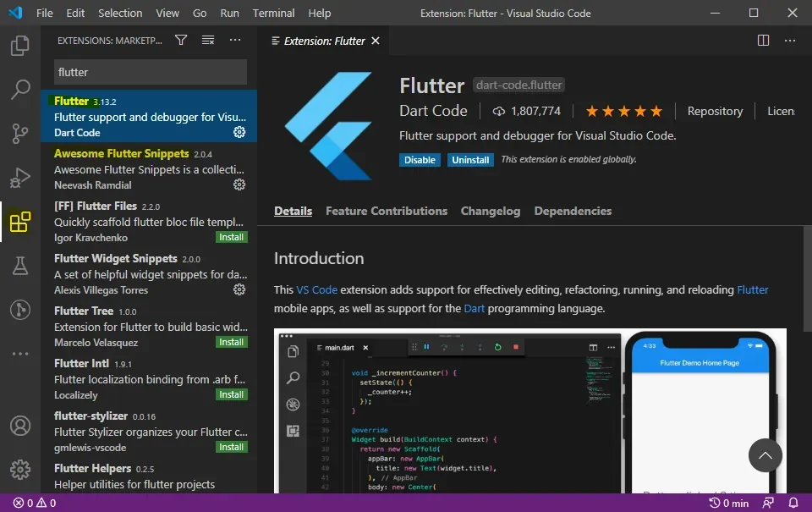Filter extensions with funnel icon

pyautogui.click(x=181, y=40)
